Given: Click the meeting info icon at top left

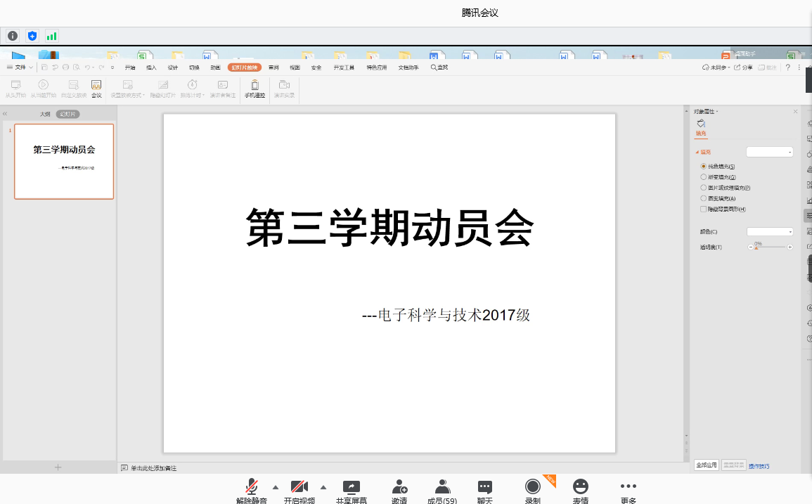Looking at the screenshot, I should click(13, 36).
